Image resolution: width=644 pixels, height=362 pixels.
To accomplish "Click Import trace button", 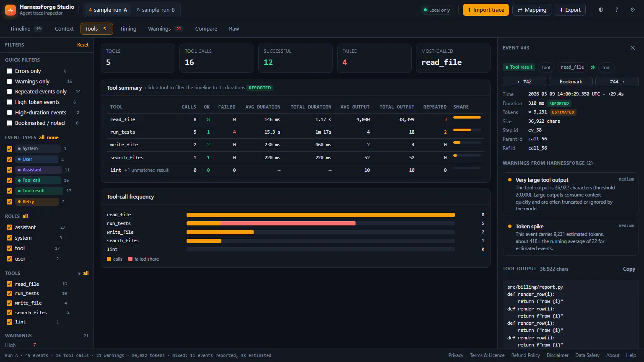I will coord(486,10).
